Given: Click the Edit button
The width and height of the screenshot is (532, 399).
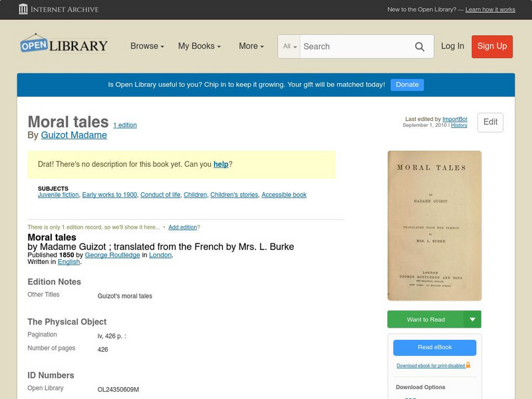Looking at the screenshot, I should click(489, 122).
